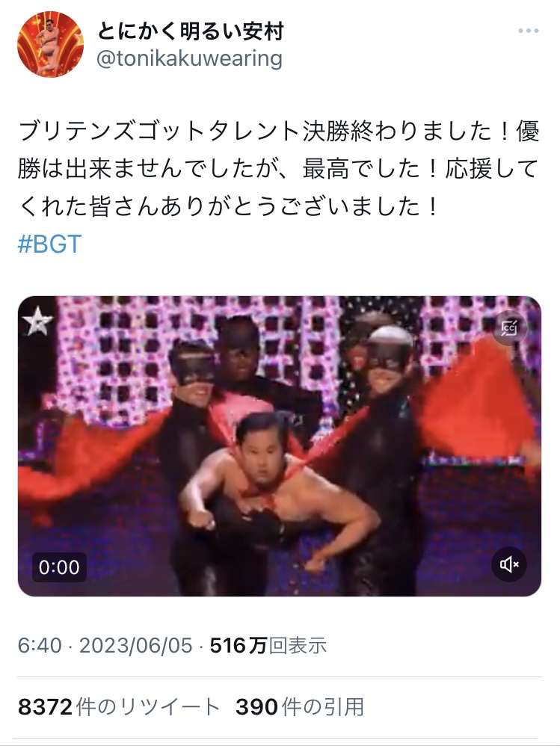
Task: Click the 2023/06/05 post date
Action: (x=135, y=646)
